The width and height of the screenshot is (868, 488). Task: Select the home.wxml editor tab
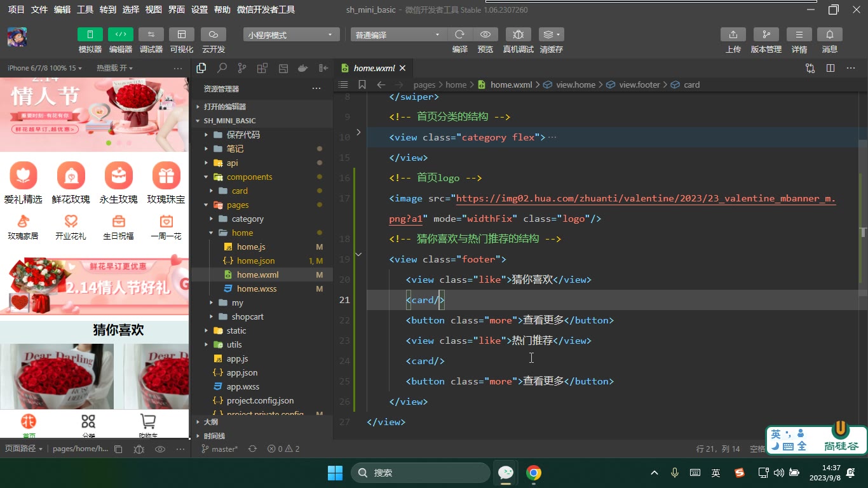click(374, 68)
